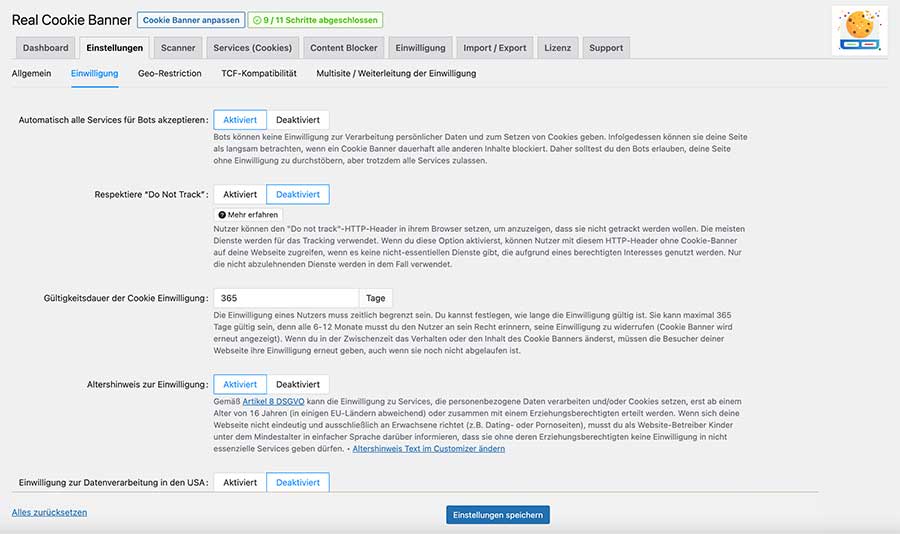Open the Import / Export tab

(494, 47)
